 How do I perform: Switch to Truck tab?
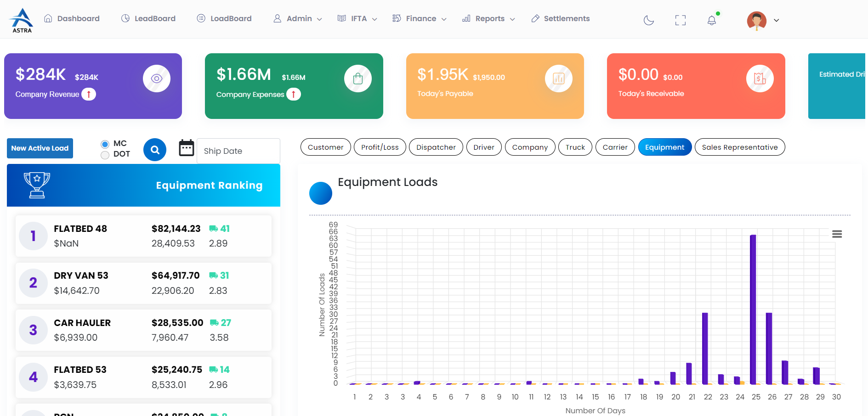[575, 147]
